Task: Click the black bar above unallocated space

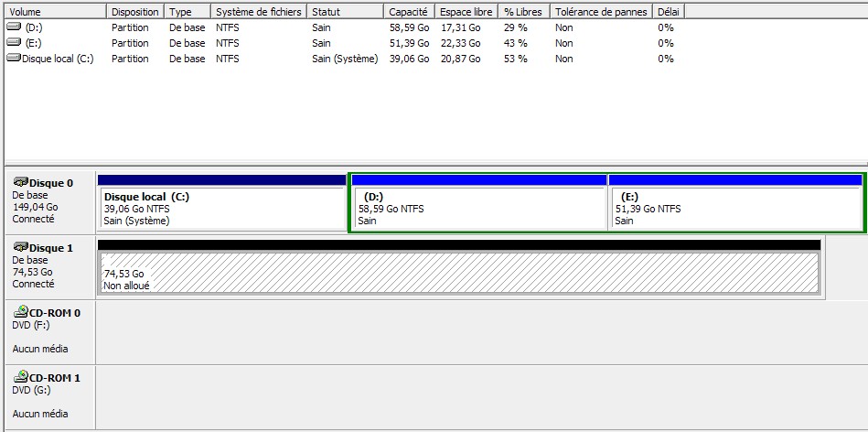Action: (x=457, y=244)
